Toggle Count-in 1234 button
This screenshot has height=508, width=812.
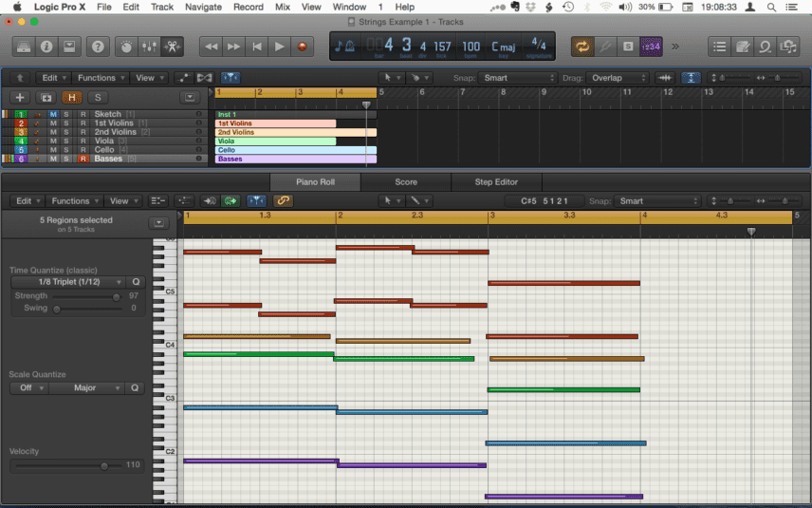(x=651, y=47)
